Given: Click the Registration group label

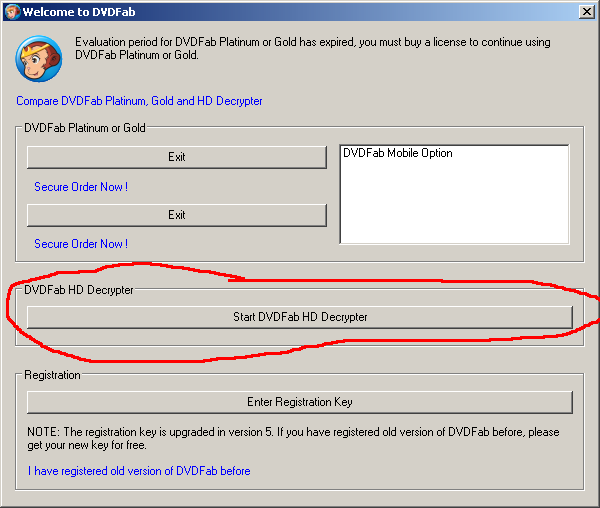Looking at the screenshot, I should 52,375.
